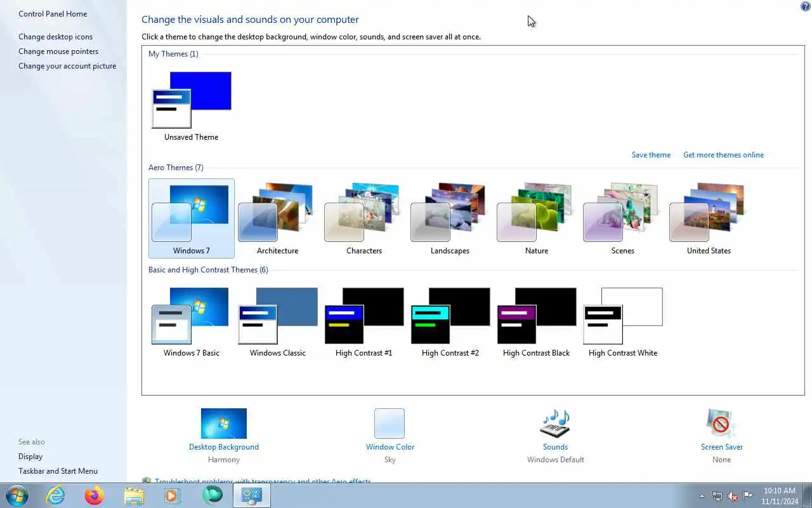Click the 'Aero Themes (7)' group heading
This screenshot has width=812, height=508.
(176, 168)
